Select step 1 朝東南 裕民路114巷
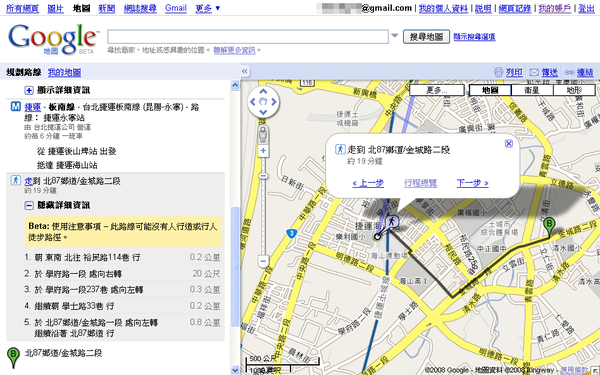600x375 pixels. [122, 258]
